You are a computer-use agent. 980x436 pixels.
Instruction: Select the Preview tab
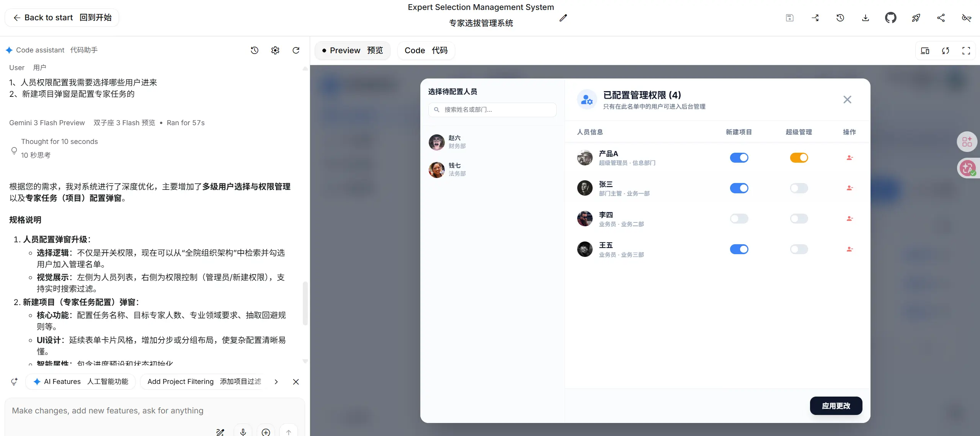352,51
